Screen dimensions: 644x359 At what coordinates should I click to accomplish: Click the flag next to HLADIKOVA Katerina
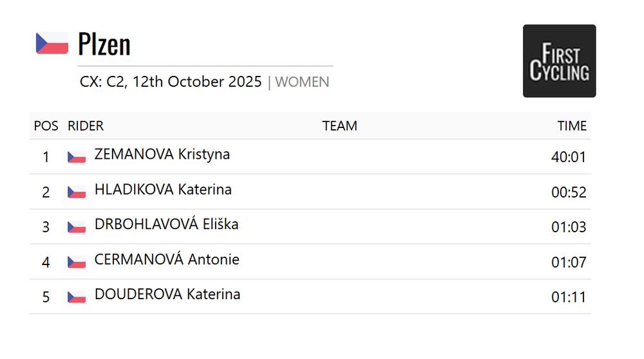(77, 192)
